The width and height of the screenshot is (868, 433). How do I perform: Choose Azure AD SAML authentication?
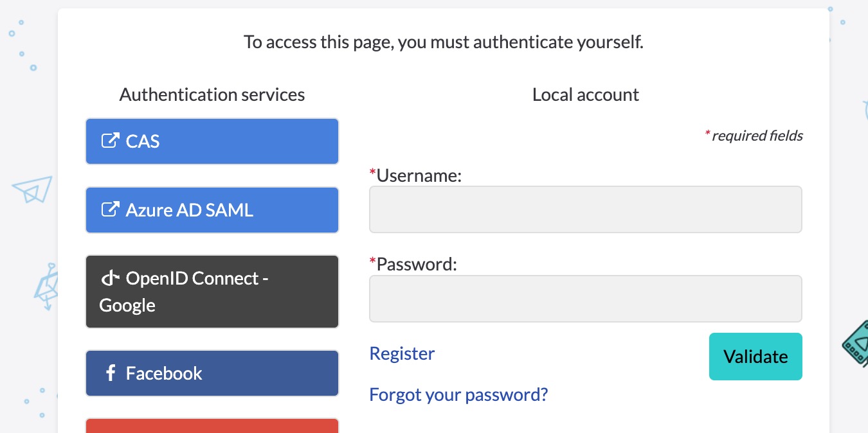click(x=212, y=210)
